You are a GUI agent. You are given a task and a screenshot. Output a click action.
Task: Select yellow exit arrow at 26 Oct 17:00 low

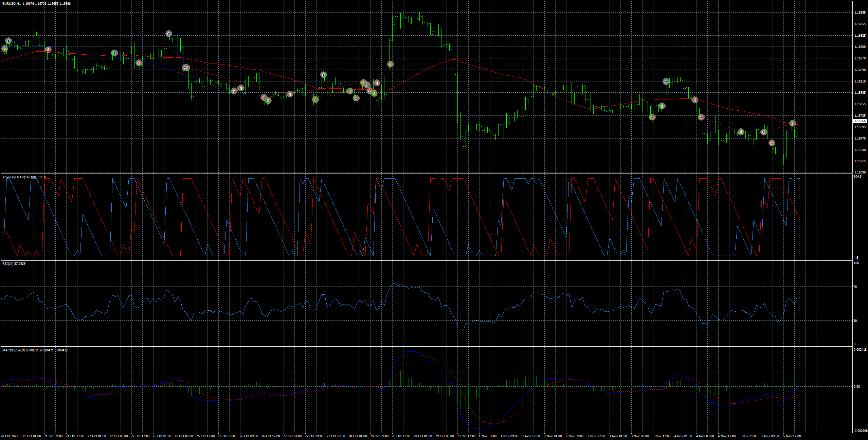click(x=268, y=100)
